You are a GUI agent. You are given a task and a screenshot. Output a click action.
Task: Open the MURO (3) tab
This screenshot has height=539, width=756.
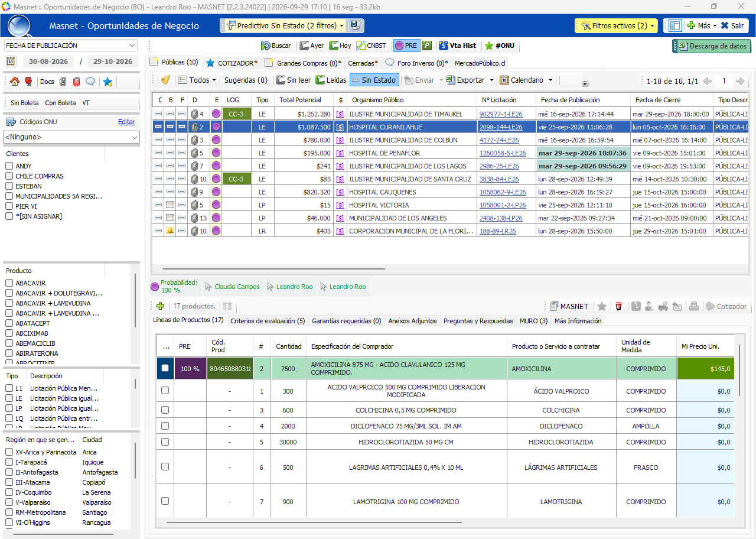533,321
